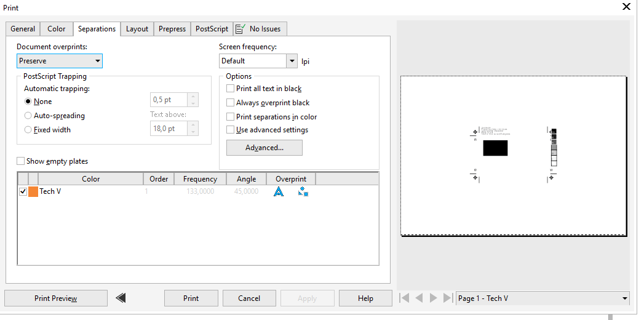Open the No Issues preflight tab
Screen dimensions: 644x320
pyautogui.click(x=260, y=29)
